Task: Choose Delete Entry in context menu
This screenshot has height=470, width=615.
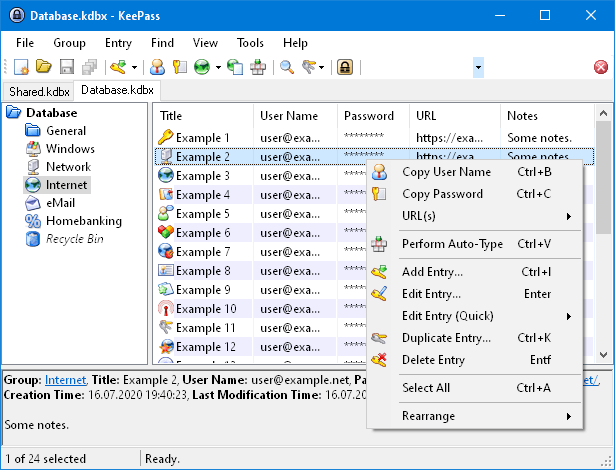Action: tap(475, 360)
